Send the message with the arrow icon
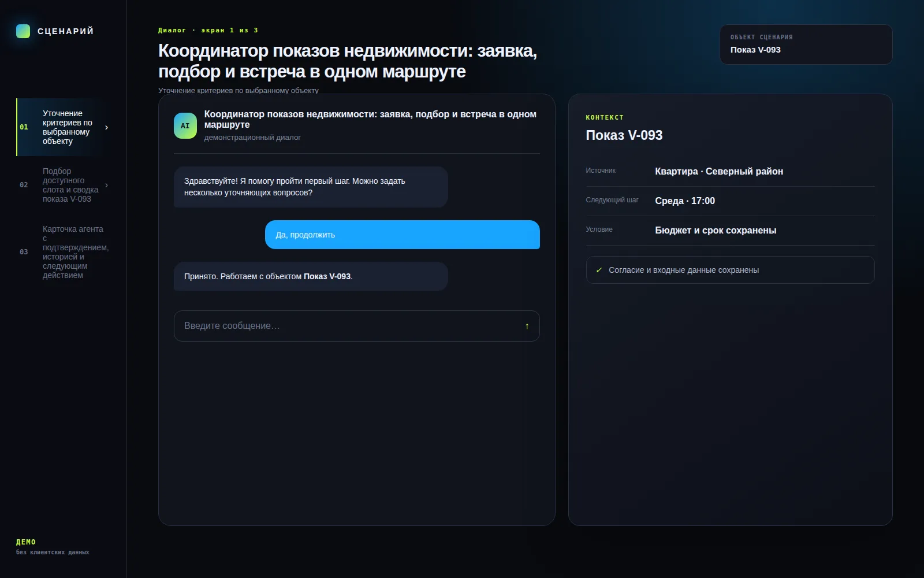 tap(527, 326)
